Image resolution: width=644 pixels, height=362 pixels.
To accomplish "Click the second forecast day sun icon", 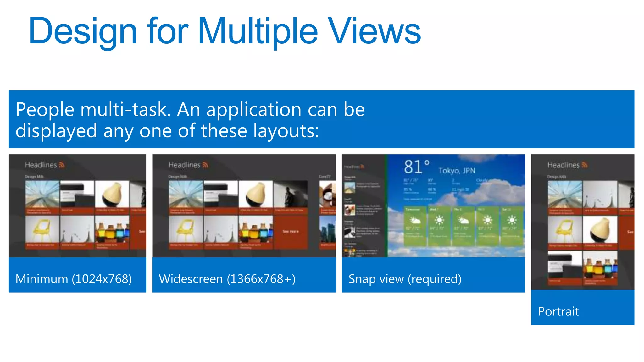I will (x=439, y=220).
